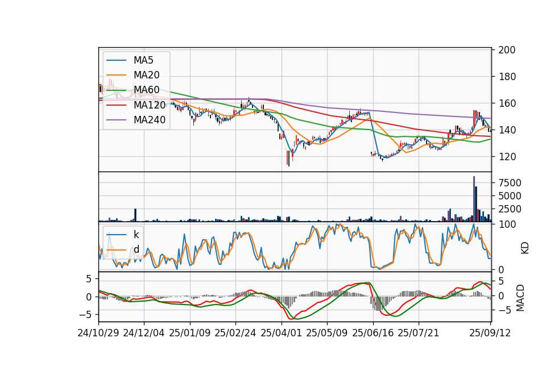
Task: Click the lowest April candlestick near 115
Action: (x=289, y=159)
